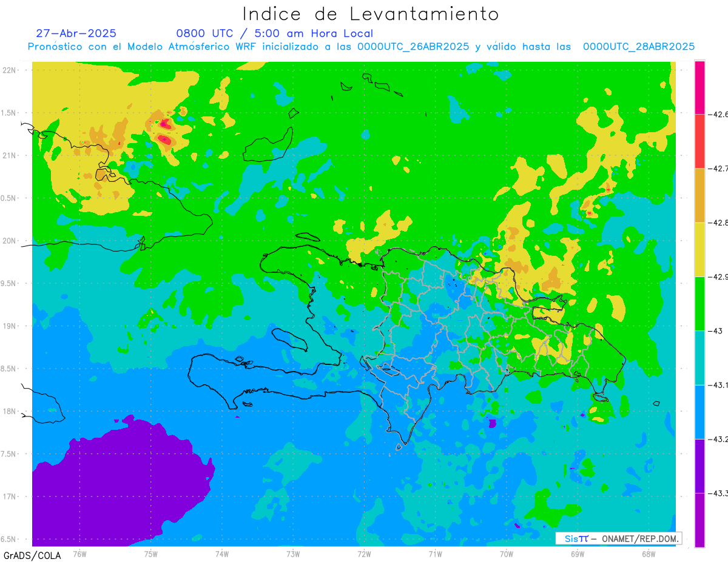Click the "75W" longitude label
This screenshot has height=562, width=728.
[x=150, y=553]
